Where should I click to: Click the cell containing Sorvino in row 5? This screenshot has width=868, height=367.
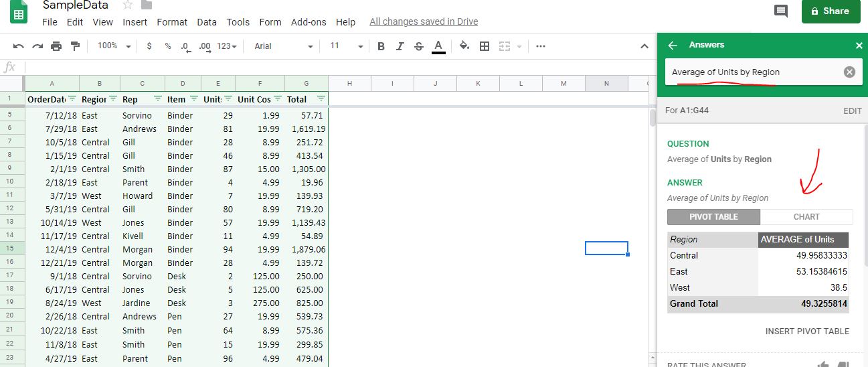point(142,115)
